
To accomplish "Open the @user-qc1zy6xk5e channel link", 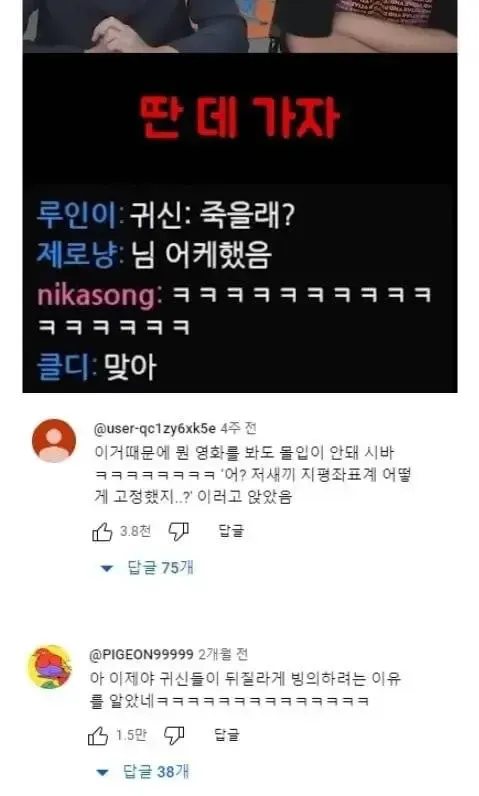I will point(155,429).
